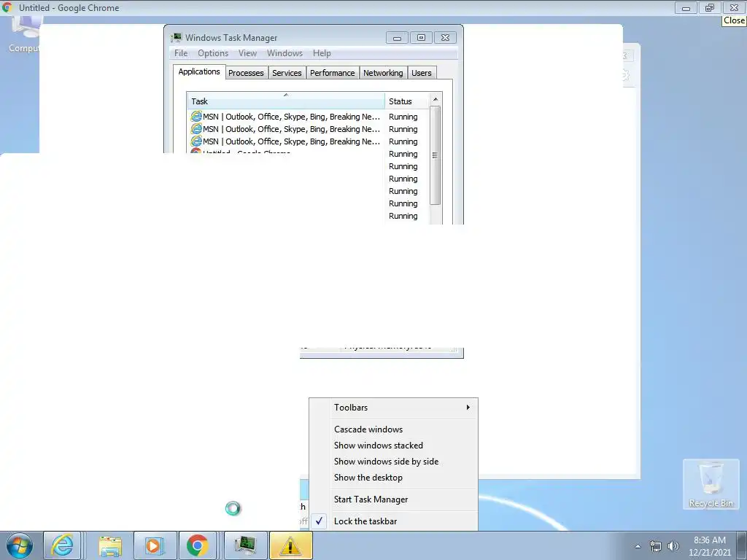Screen dimensions: 747x560
Task: Open the taskbar clock showing 8:36 AM
Action: point(709,546)
